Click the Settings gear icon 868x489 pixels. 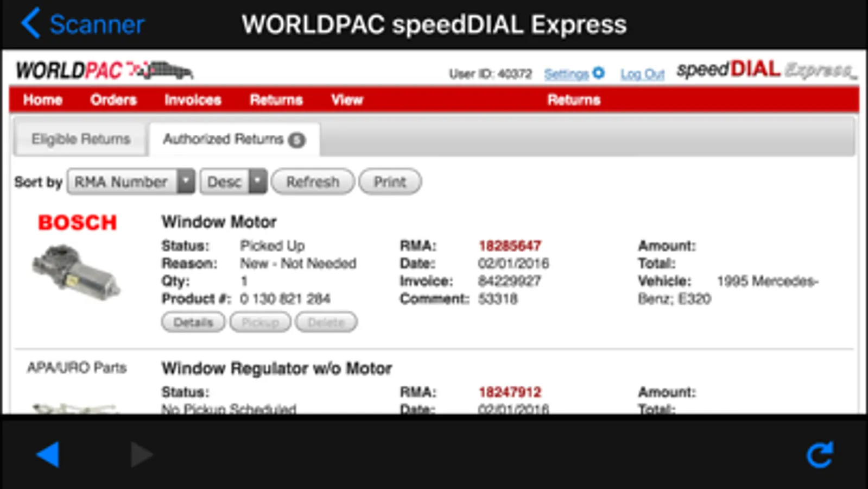click(598, 73)
